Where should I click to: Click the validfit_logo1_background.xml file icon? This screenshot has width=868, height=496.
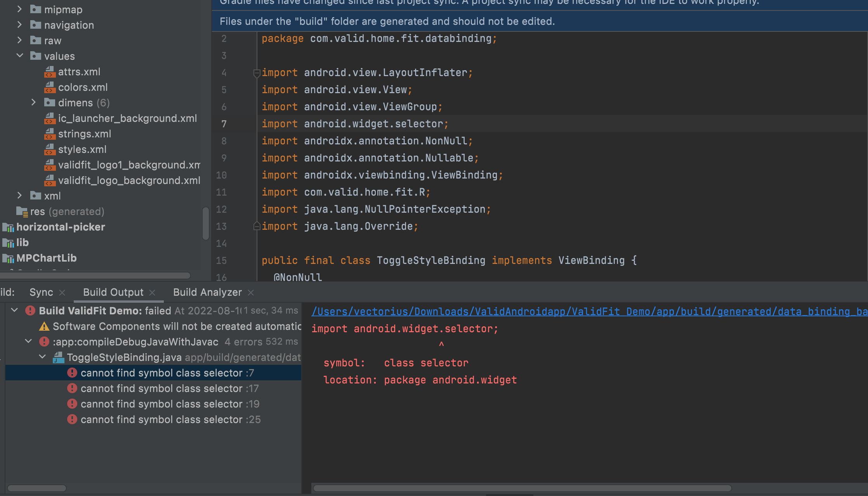tap(50, 165)
